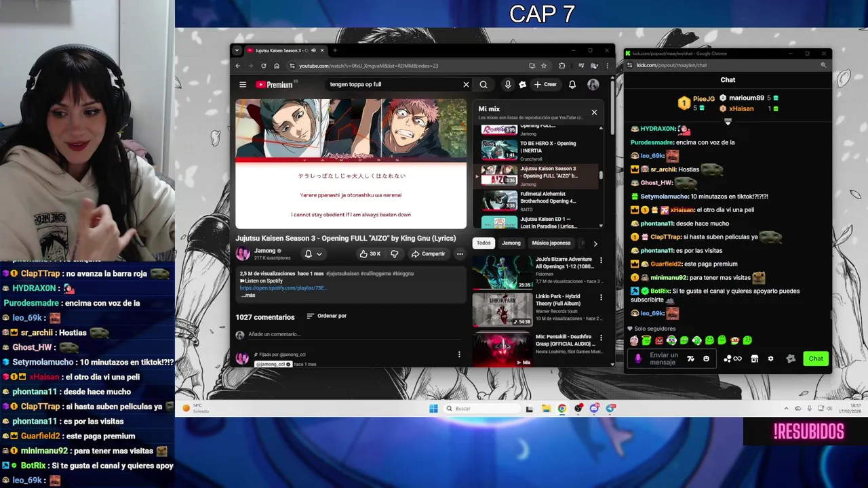Screen dimensions: 868x488
Task: Send message with green Chat button
Action: point(816,359)
